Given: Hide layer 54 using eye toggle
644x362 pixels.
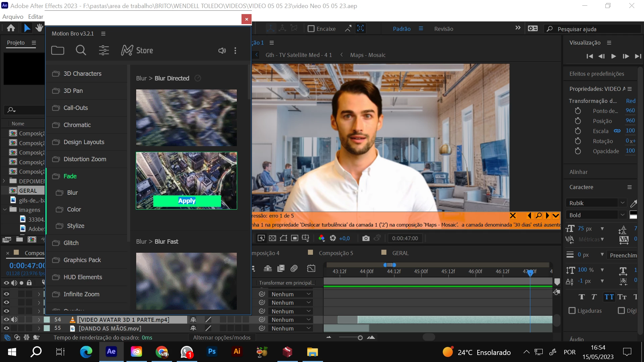Looking at the screenshot, I should 6,320.
